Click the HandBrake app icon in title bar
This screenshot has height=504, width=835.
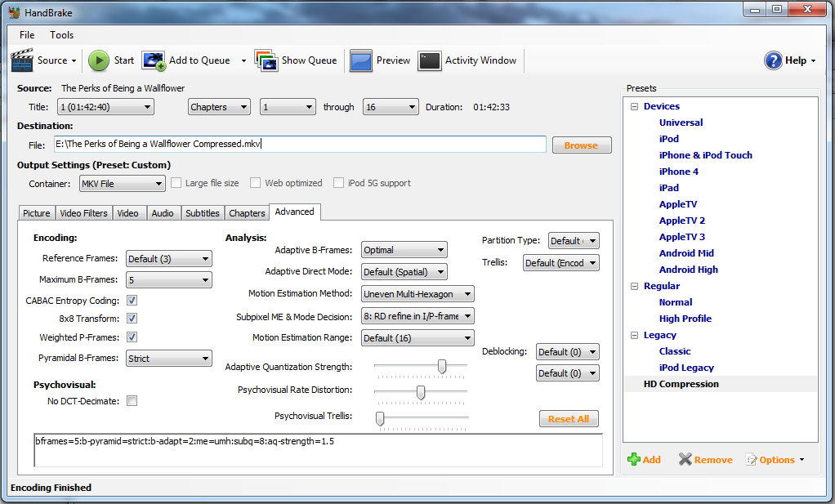point(15,12)
